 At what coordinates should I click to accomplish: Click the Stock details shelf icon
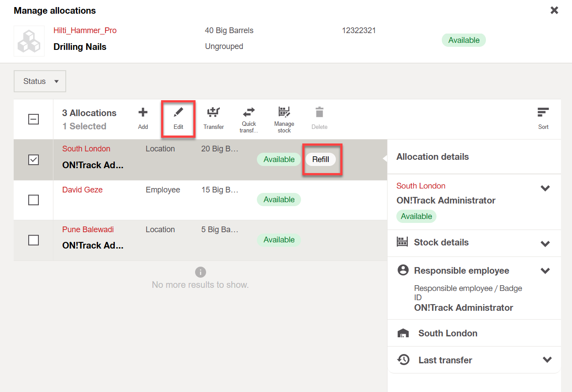coord(402,242)
